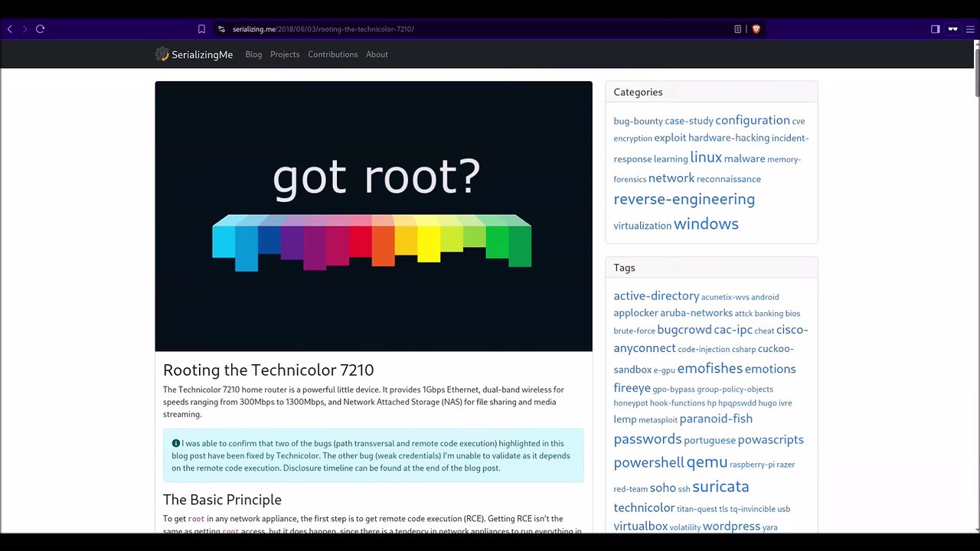
Task: Open the Blog menu item
Action: pos(253,54)
